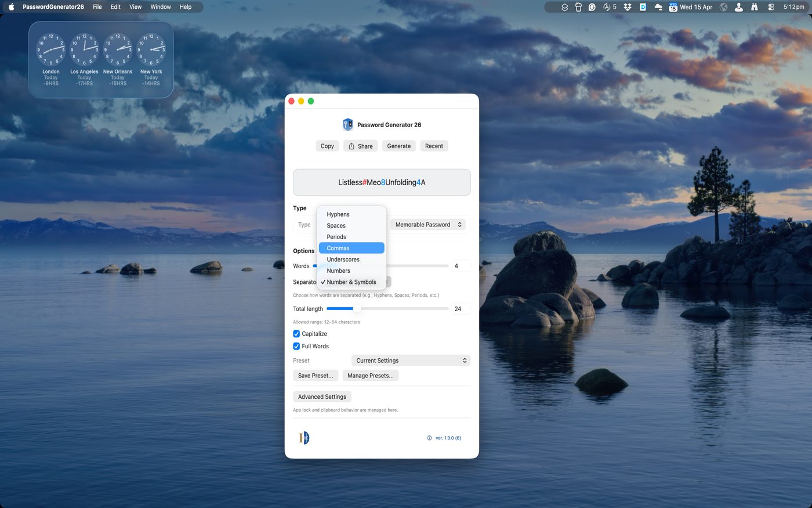Click the Password Generator app icon in header
The image size is (812, 508).
[348, 125]
